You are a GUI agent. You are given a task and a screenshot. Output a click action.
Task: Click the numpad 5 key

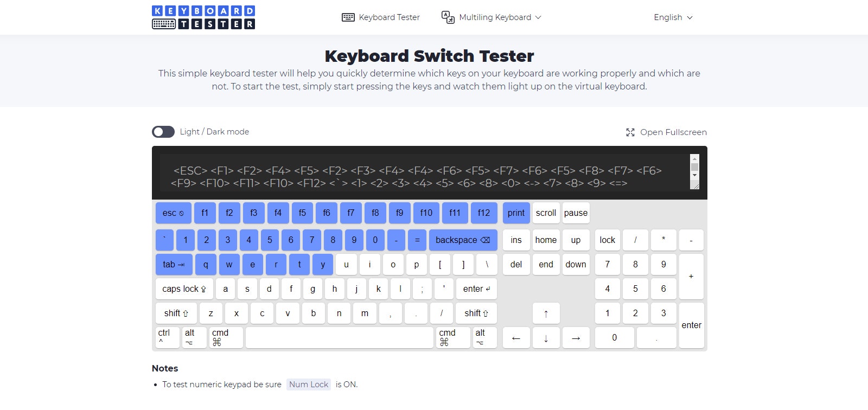(635, 289)
